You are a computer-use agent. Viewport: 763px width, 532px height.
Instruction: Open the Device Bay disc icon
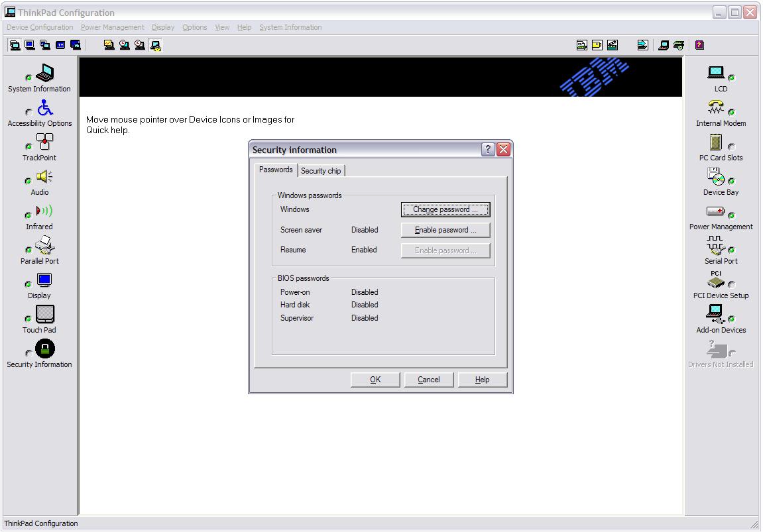point(716,177)
